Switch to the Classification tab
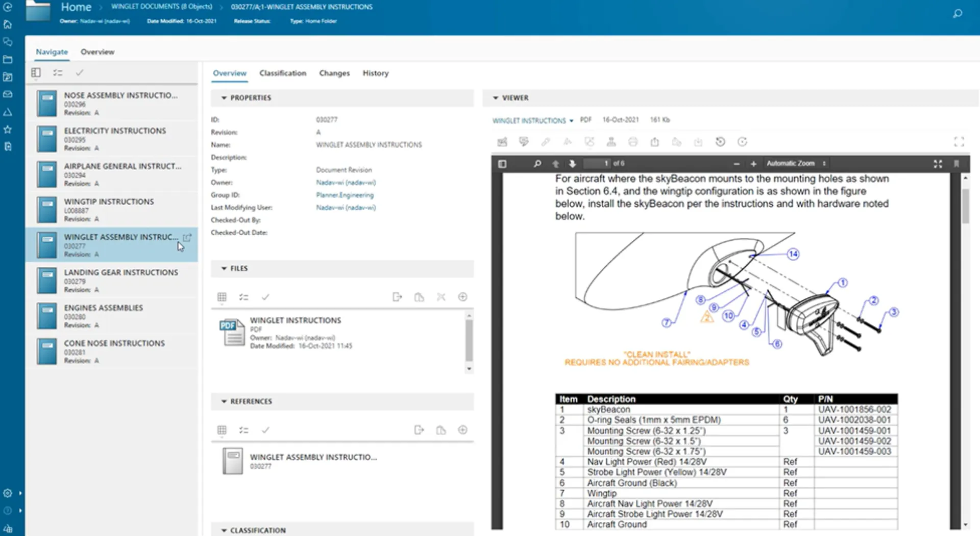The image size is (980, 551). tap(282, 73)
